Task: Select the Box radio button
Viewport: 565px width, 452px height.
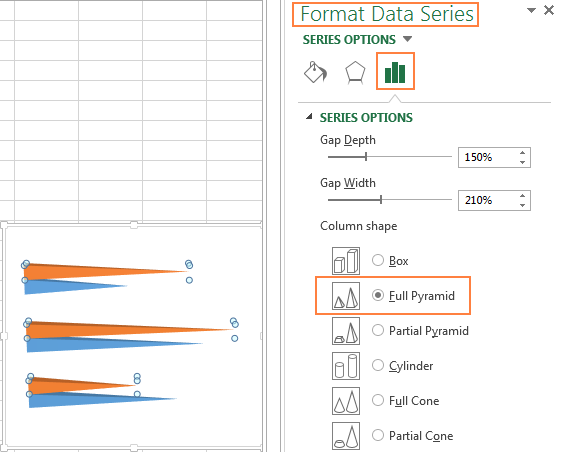Action: [378, 260]
